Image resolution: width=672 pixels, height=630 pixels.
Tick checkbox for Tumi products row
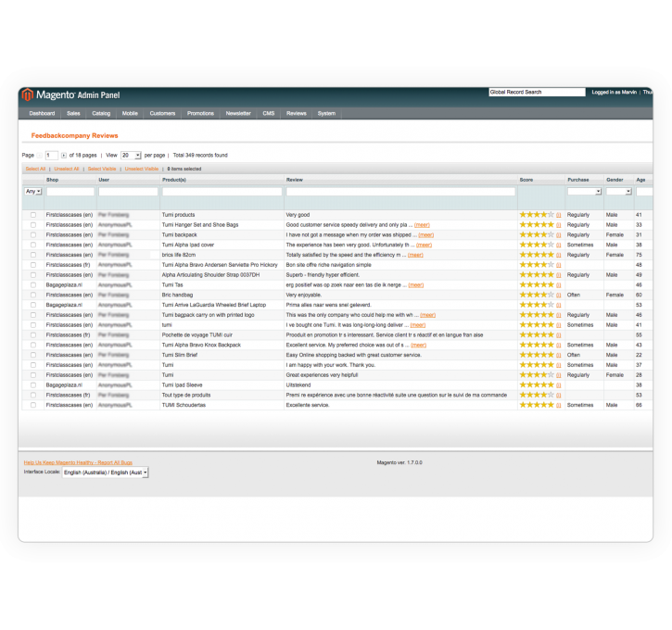click(33, 215)
